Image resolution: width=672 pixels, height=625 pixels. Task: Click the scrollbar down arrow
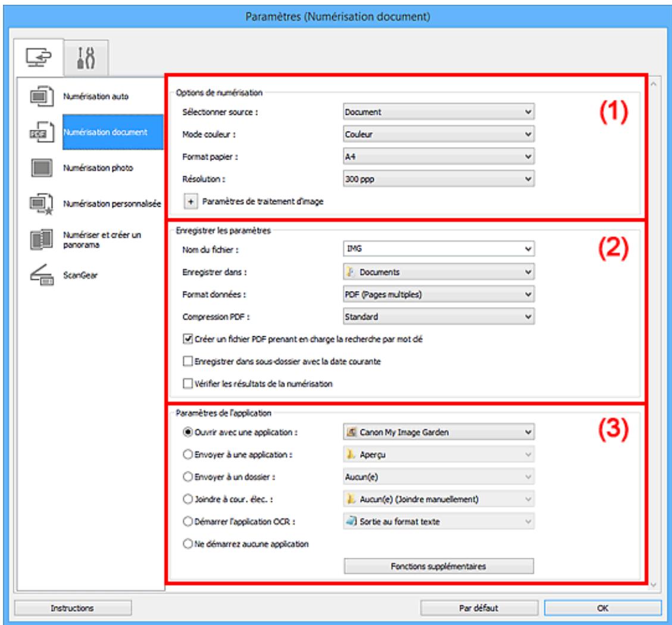654,585
